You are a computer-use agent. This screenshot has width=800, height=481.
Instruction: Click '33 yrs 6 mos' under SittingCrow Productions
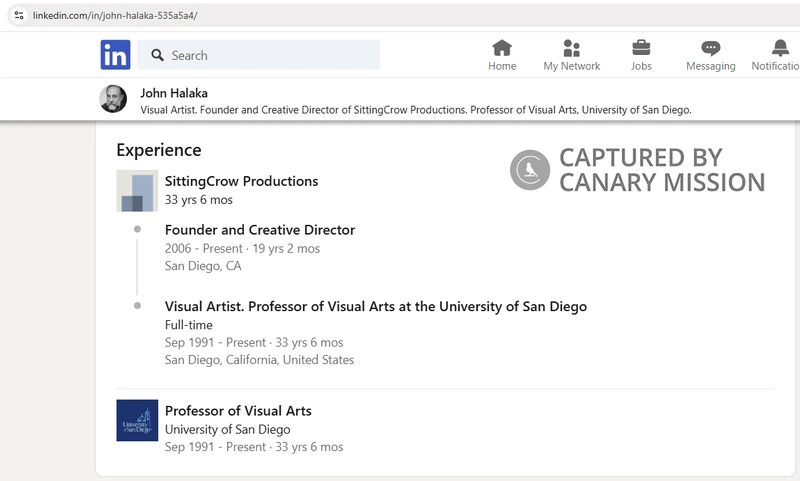(198, 200)
